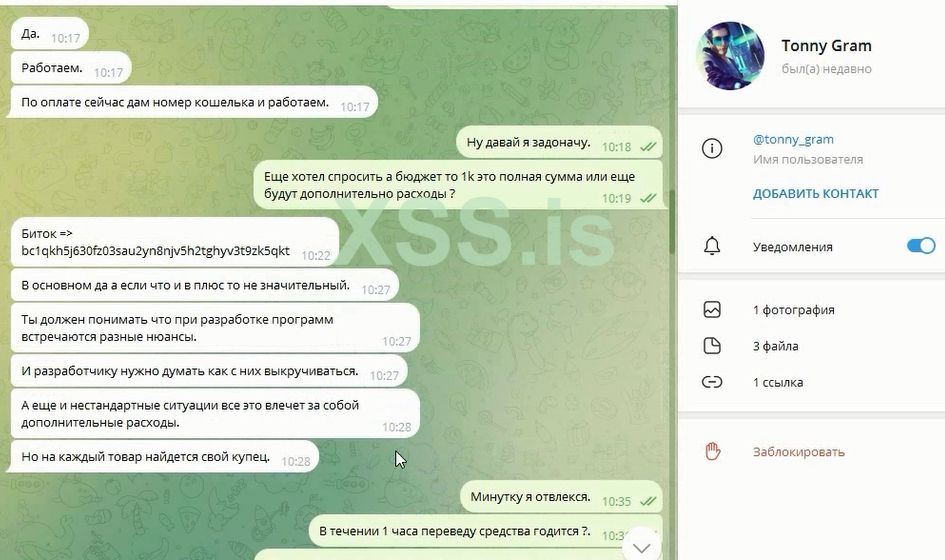Screen dimensions: 945x560
Task: Click Заблокировать to block the user
Action: coord(798,451)
